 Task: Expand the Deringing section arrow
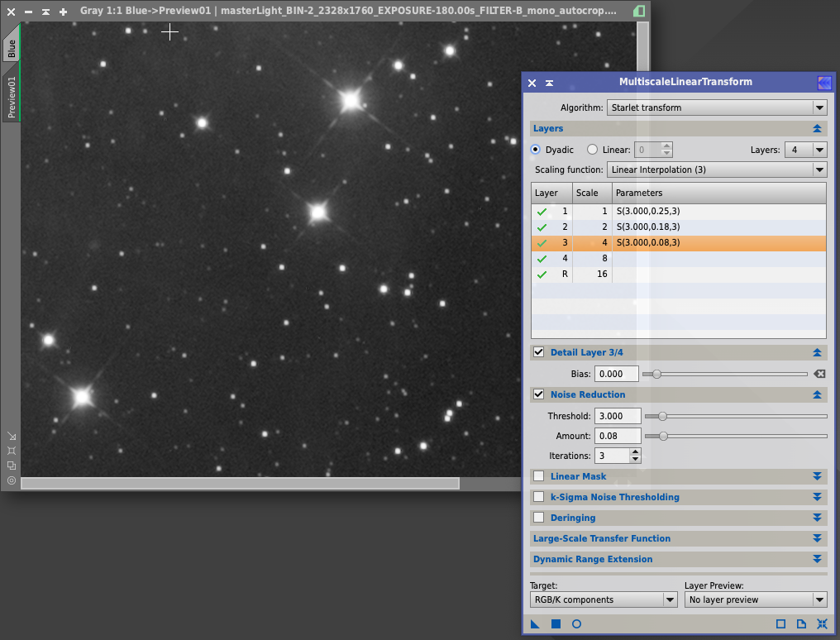(817, 518)
